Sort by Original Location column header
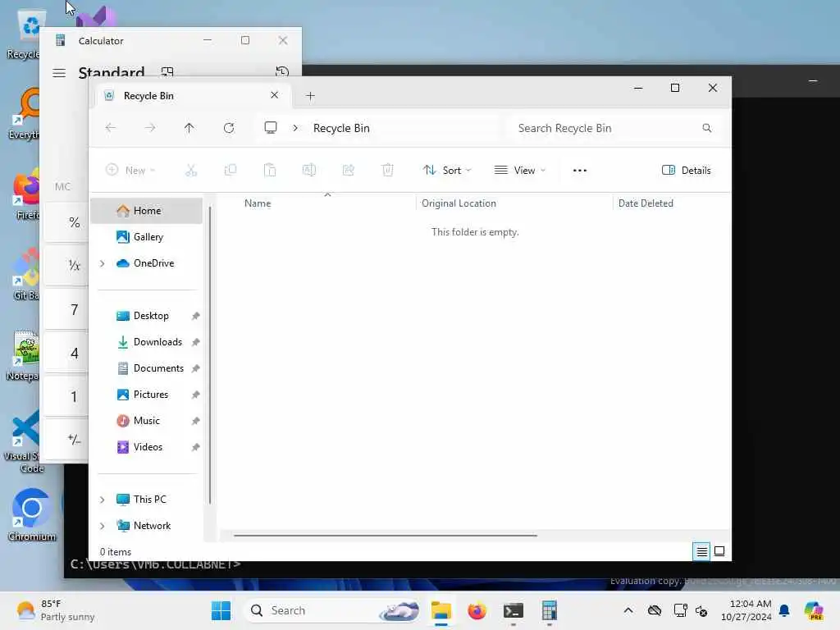 [459, 203]
